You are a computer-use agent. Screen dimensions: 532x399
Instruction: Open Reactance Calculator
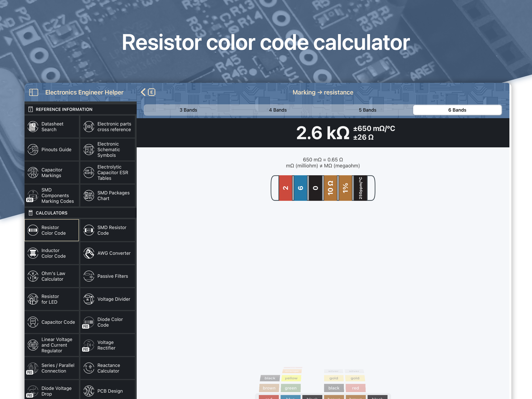click(107, 368)
